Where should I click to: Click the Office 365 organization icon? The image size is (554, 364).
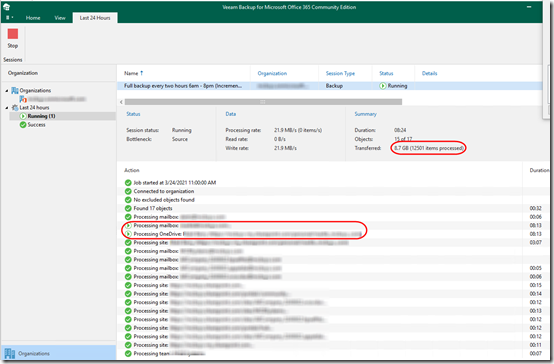click(x=23, y=99)
